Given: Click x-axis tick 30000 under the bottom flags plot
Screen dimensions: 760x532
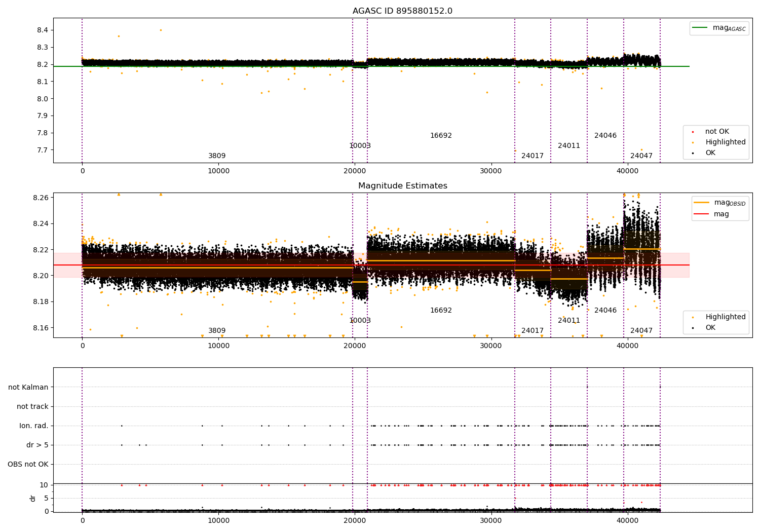Looking at the screenshot, I should (491, 521).
